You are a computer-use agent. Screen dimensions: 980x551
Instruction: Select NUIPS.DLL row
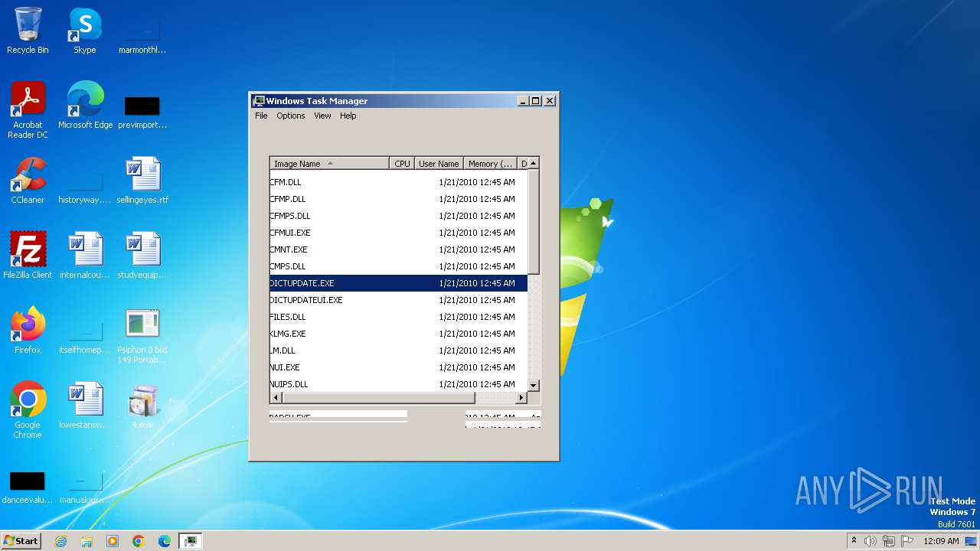point(398,384)
